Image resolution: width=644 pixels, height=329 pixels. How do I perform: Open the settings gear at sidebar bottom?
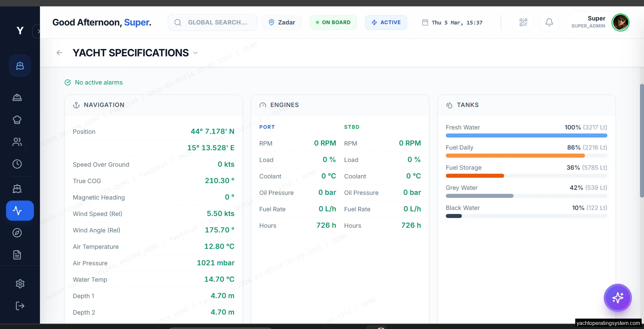20,283
